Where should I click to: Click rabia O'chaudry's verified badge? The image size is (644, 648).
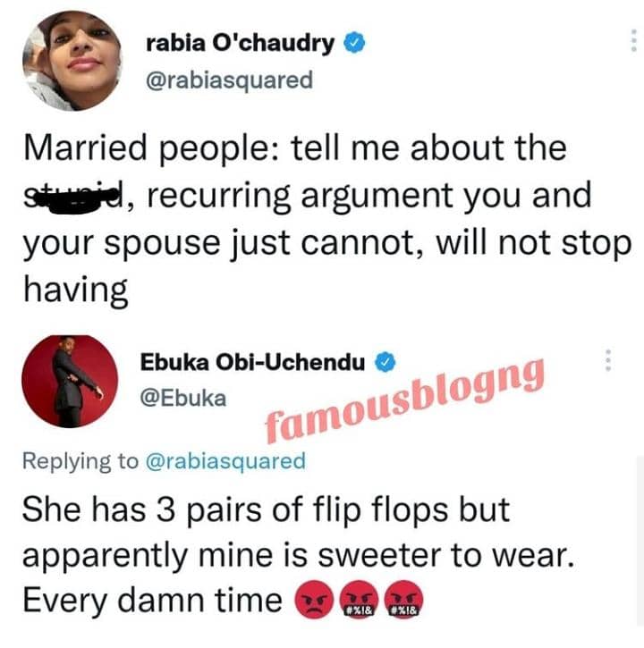(x=354, y=43)
